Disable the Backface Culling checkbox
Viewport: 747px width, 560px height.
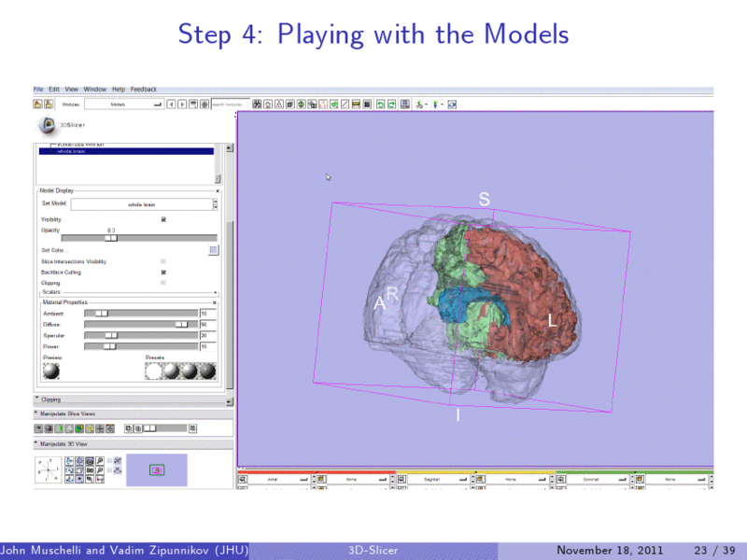click(163, 273)
